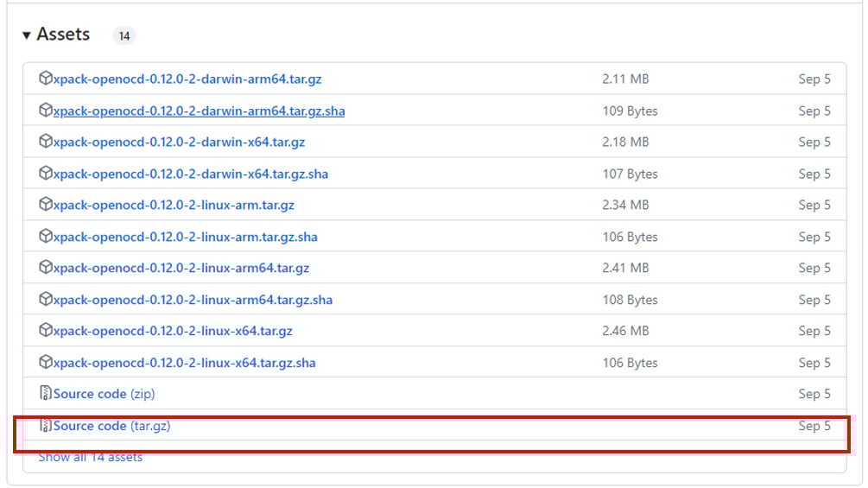Click package icon beside linux-x64.tar.gz
Image resolution: width=868 pixels, height=488 pixels.
46,330
